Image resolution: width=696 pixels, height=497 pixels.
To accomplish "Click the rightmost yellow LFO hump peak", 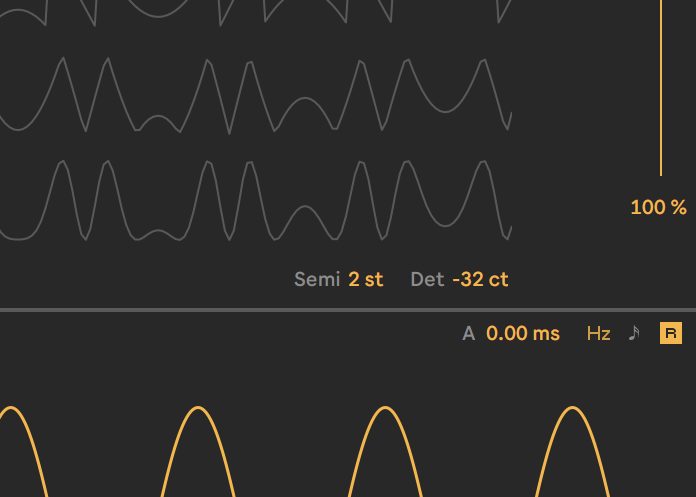I will (572, 408).
